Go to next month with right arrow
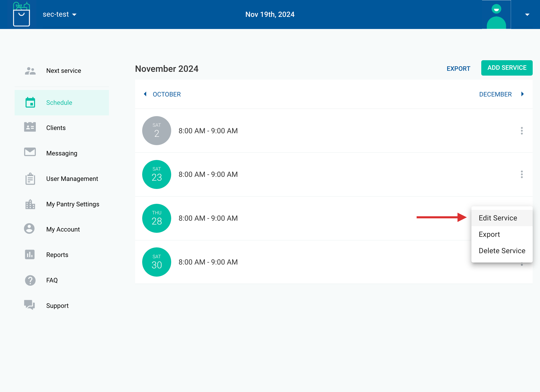 click(522, 94)
